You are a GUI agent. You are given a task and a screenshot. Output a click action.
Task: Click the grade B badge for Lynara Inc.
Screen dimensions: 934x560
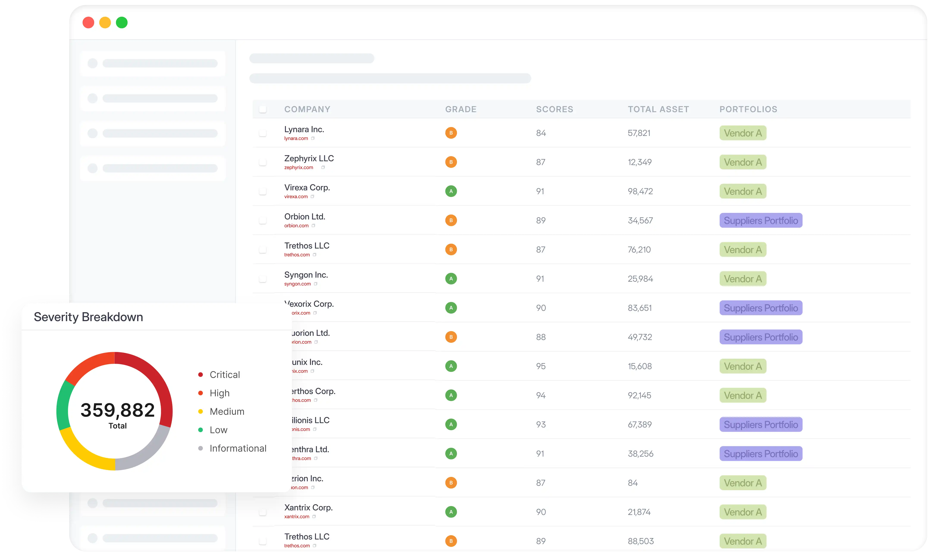point(451,133)
